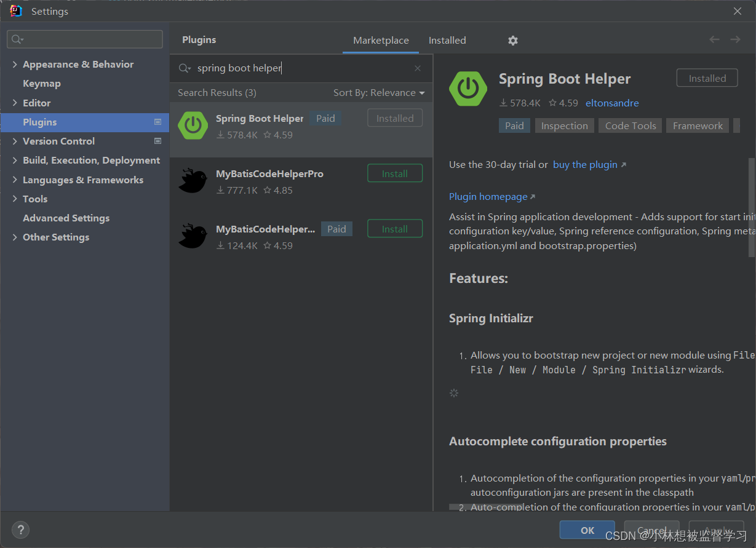Image resolution: width=756 pixels, height=548 pixels.
Task: Expand the Appearance & Behavior section
Action: pyautogui.click(x=15, y=64)
